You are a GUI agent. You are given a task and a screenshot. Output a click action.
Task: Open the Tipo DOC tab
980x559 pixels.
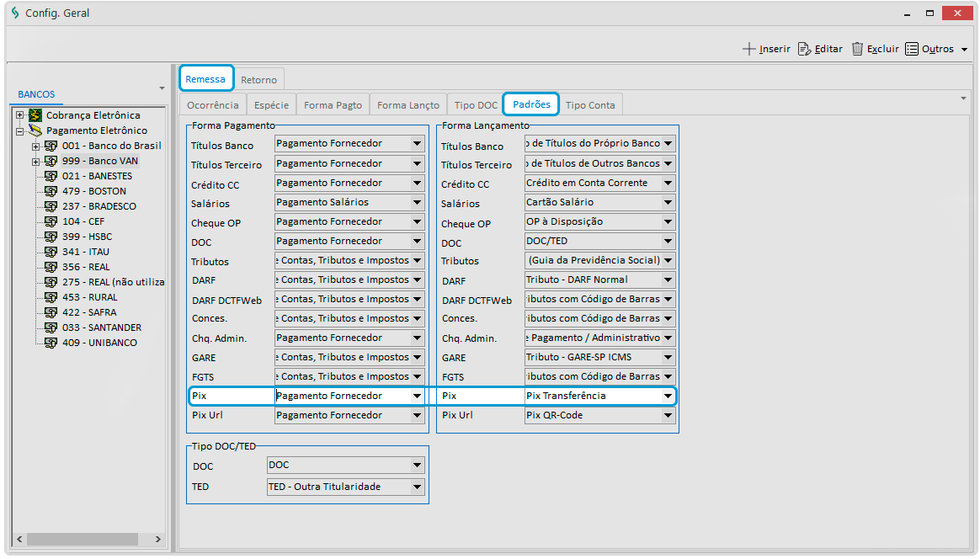(x=476, y=105)
